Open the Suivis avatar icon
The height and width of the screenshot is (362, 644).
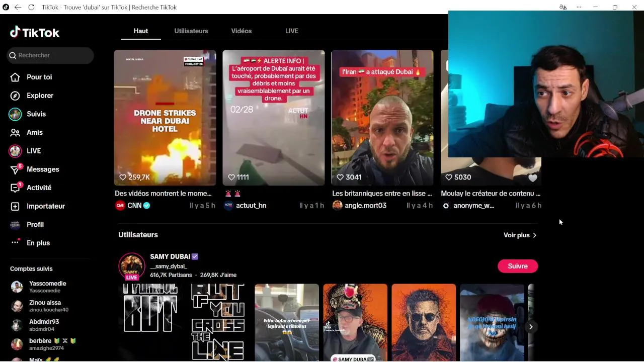15,114
